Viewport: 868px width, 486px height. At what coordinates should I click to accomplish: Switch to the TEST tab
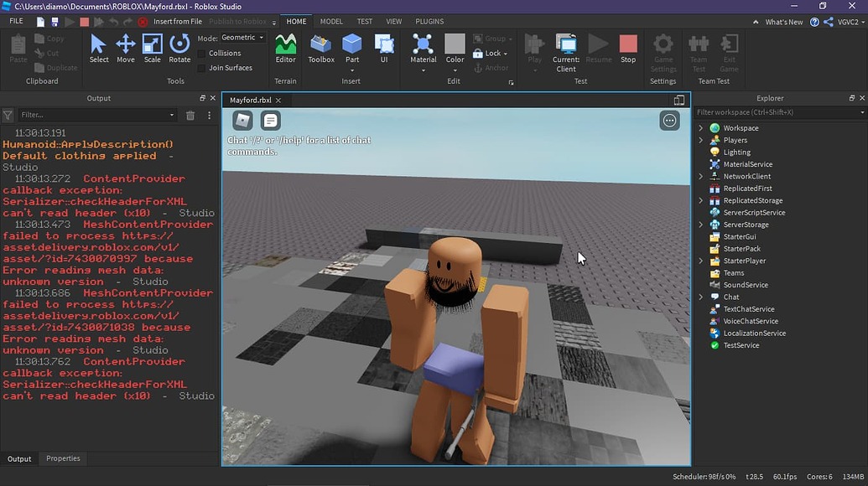point(364,21)
